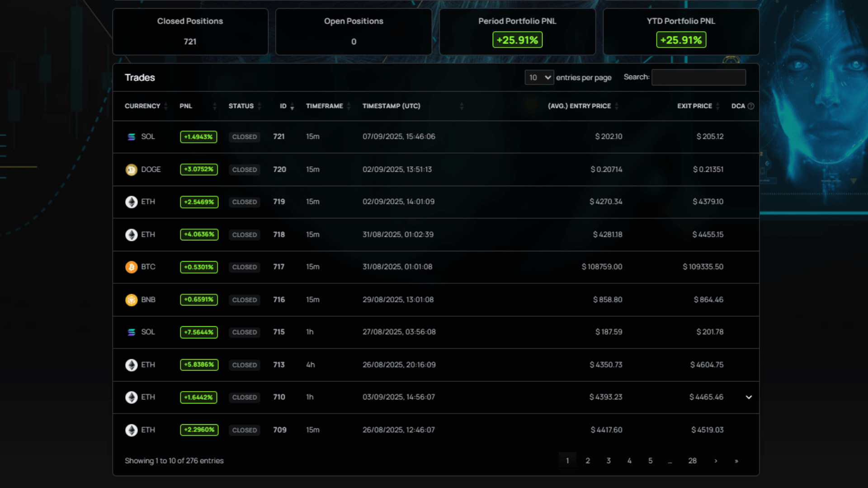868x488 pixels.
Task: Open the entries per page dropdown
Action: (x=539, y=77)
